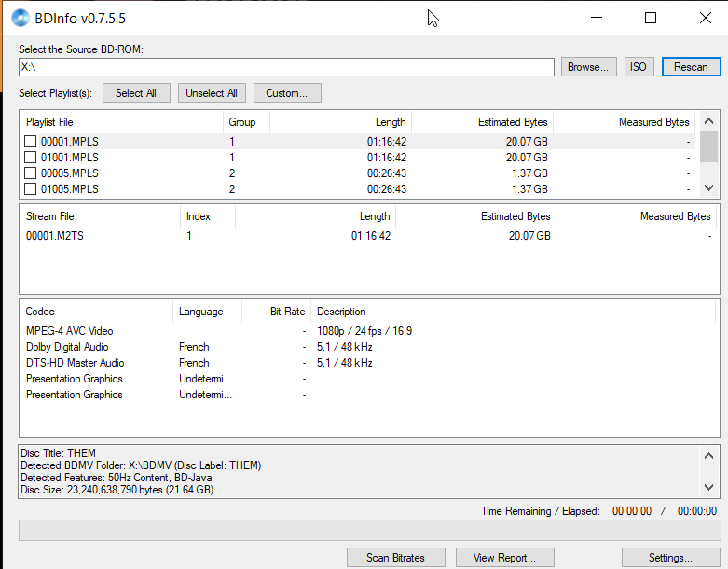Select the 01001.MPLS playlist name
Viewport: 728px width, 569px height.
coord(70,158)
